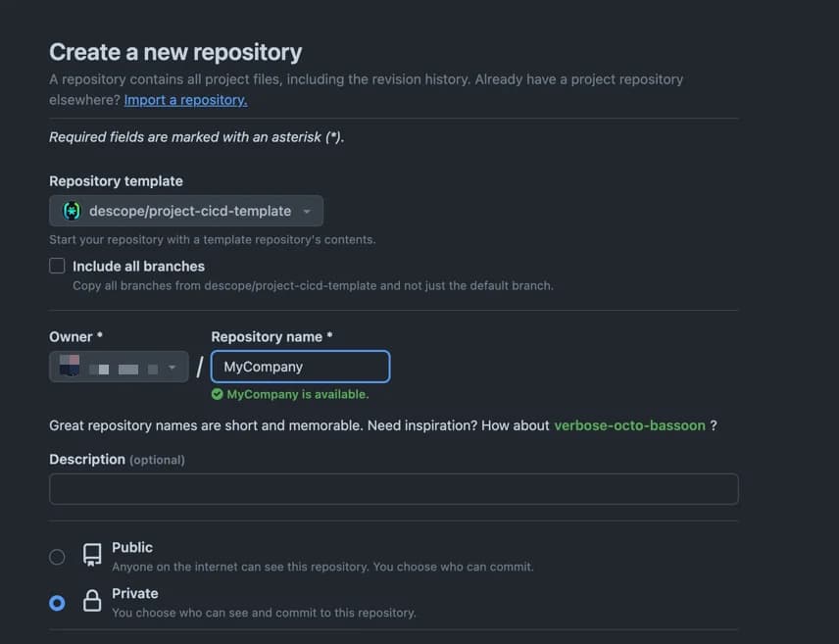Select the Public visibility radio button
The width and height of the screenshot is (839, 644).
pyautogui.click(x=57, y=556)
